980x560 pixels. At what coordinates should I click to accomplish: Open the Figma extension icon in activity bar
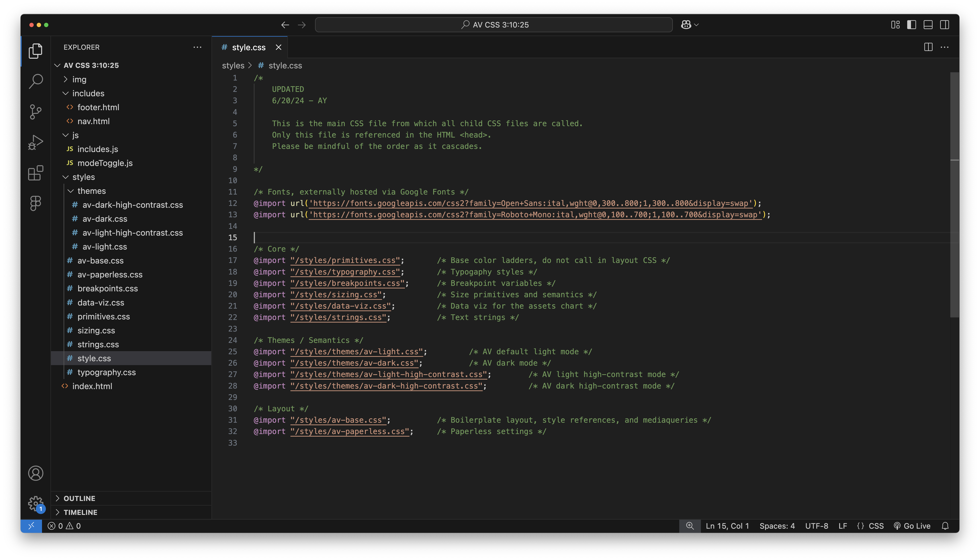[35, 203]
